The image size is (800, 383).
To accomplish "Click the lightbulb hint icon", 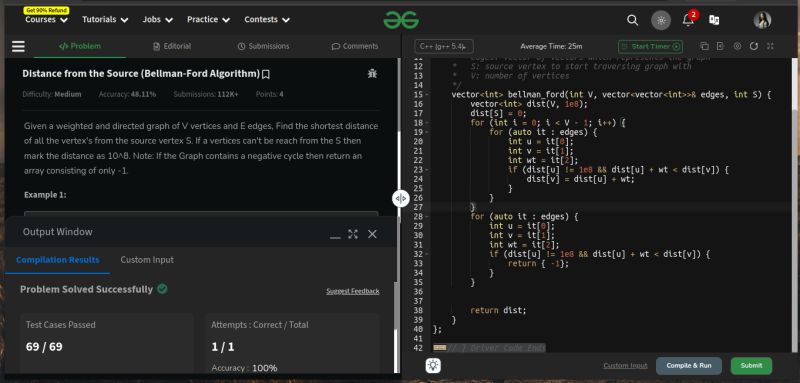I will [x=433, y=365].
